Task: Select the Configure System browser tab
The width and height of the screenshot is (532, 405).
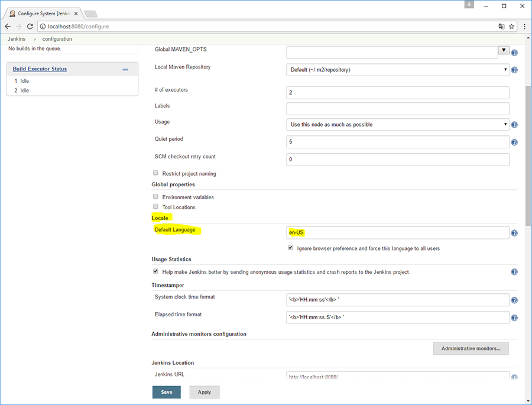Action: [43, 14]
